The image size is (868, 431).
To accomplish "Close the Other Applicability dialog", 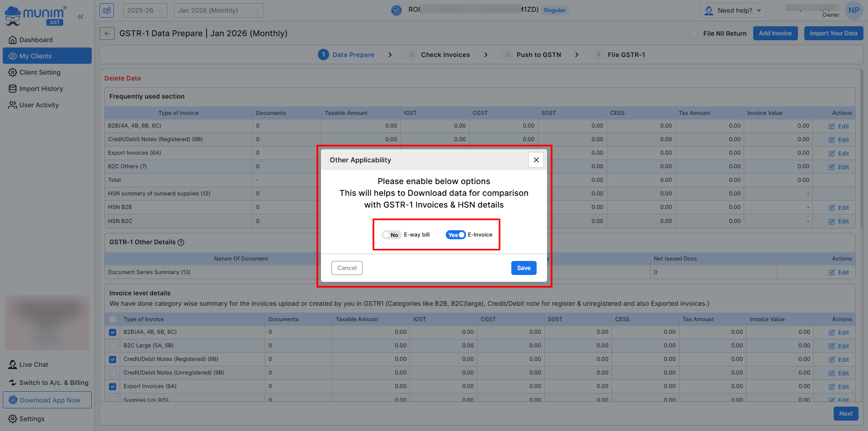I will [536, 160].
